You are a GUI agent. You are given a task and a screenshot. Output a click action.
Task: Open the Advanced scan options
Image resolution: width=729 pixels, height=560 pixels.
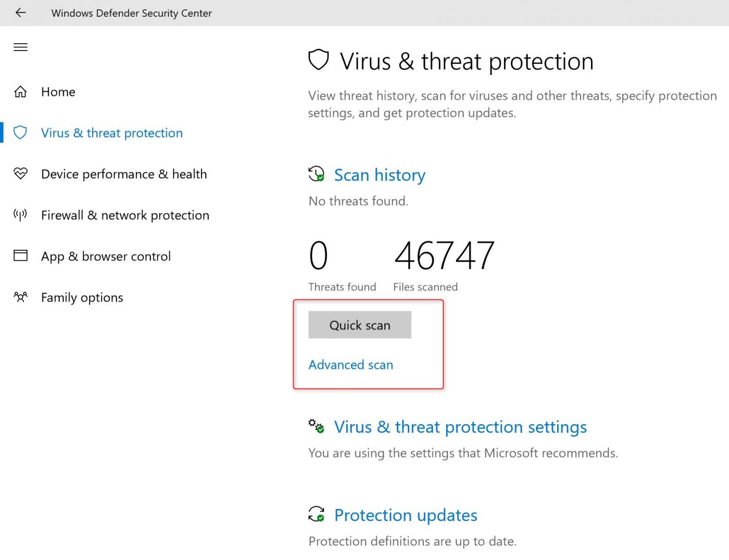click(x=350, y=364)
